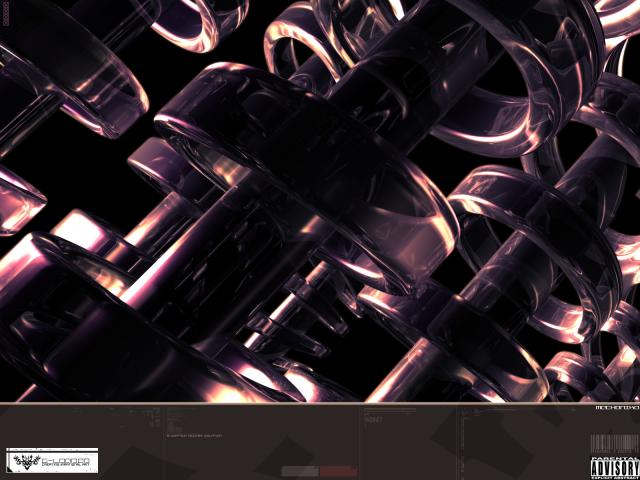Click the Parental Advisory label

coord(615,468)
